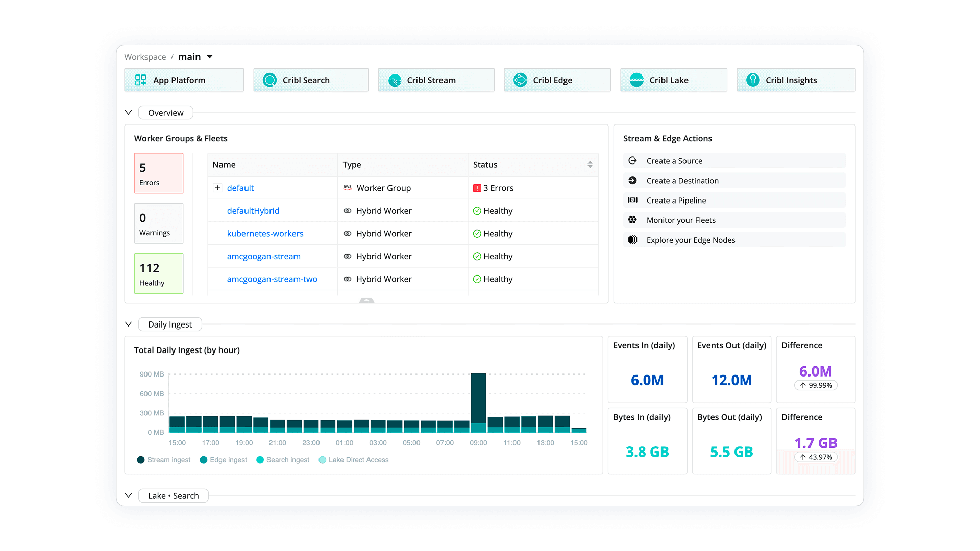Screen dimensions: 980x551
Task: Click the healthy checkmark on defaultHybrid row
Action: 477,211
